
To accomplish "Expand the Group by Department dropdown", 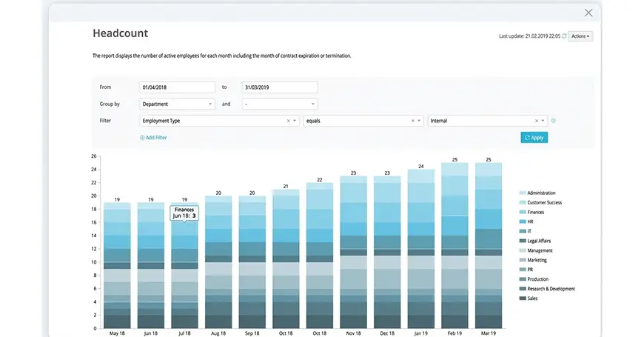I will click(x=177, y=104).
